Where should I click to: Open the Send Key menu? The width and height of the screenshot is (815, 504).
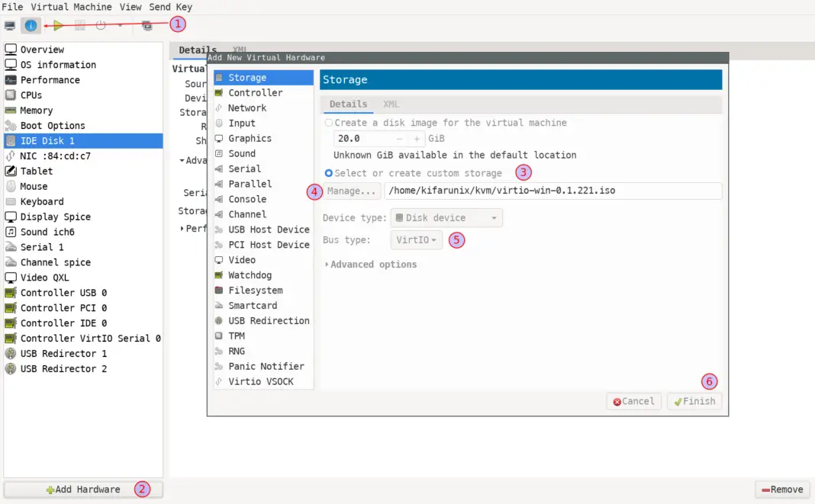pyautogui.click(x=169, y=6)
